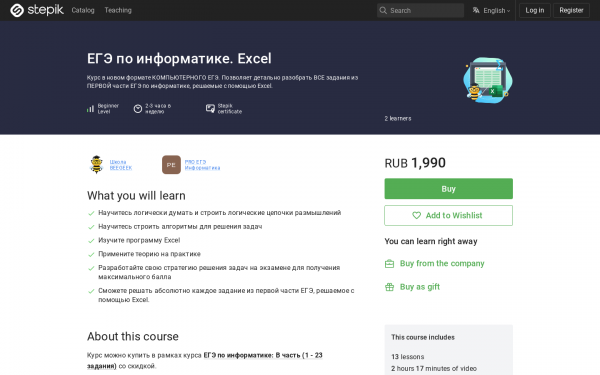The width and height of the screenshot is (600, 375).
Task: Click the Beginner Level label
Action: click(x=108, y=109)
